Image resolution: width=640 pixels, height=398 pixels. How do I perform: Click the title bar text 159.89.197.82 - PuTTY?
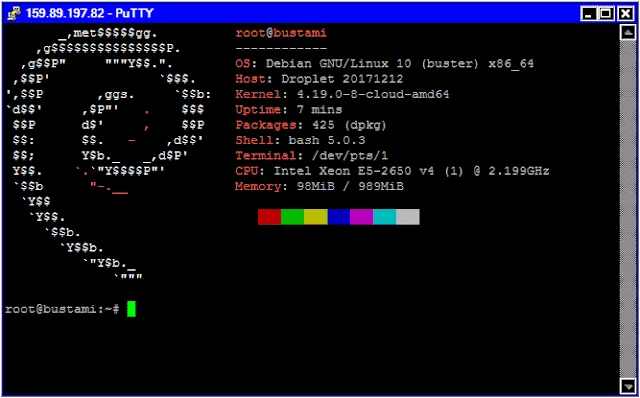pos(89,13)
